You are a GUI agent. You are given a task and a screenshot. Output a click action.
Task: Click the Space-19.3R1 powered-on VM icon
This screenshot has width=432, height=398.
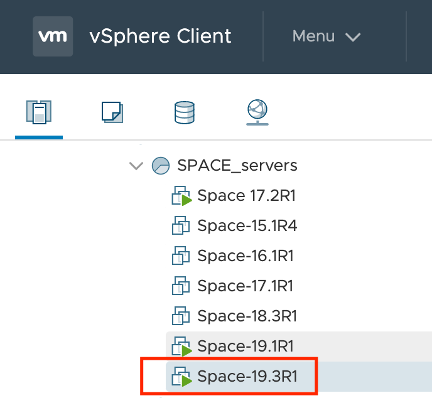[x=182, y=377]
